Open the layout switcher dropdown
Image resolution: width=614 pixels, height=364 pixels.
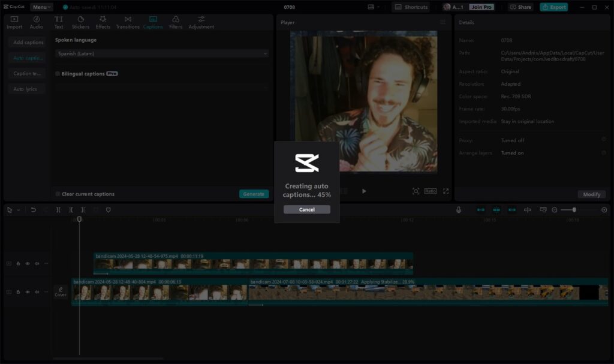pos(374,7)
